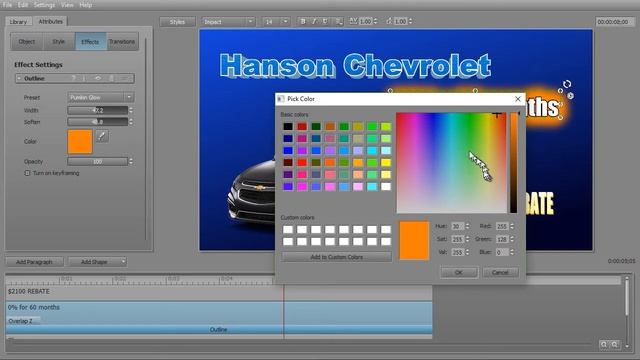Adjust the Width value stepper
The height and width of the screenshot is (360, 640).
[131, 110]
